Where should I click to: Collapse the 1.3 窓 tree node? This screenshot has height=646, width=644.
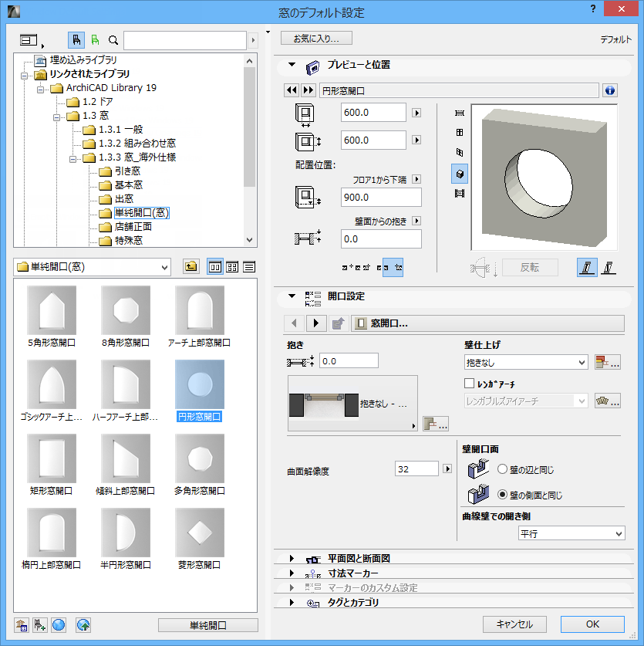tap(56, 117)
